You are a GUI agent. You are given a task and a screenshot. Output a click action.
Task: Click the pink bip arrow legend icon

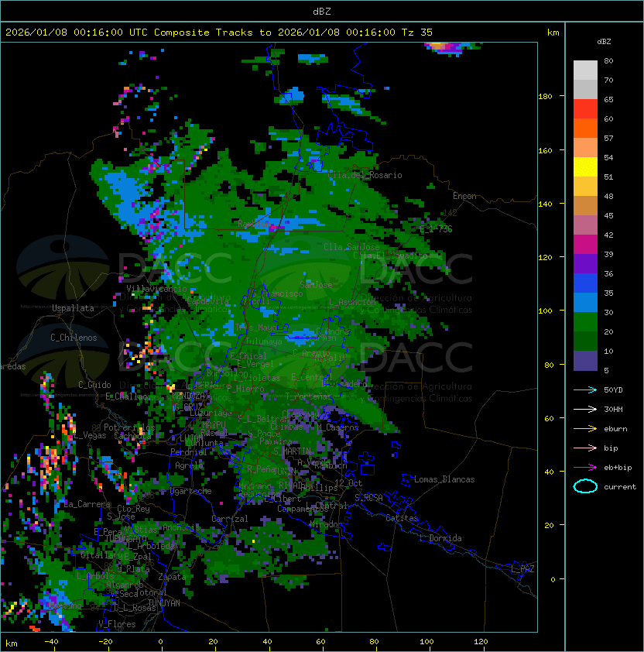(585, 448)
